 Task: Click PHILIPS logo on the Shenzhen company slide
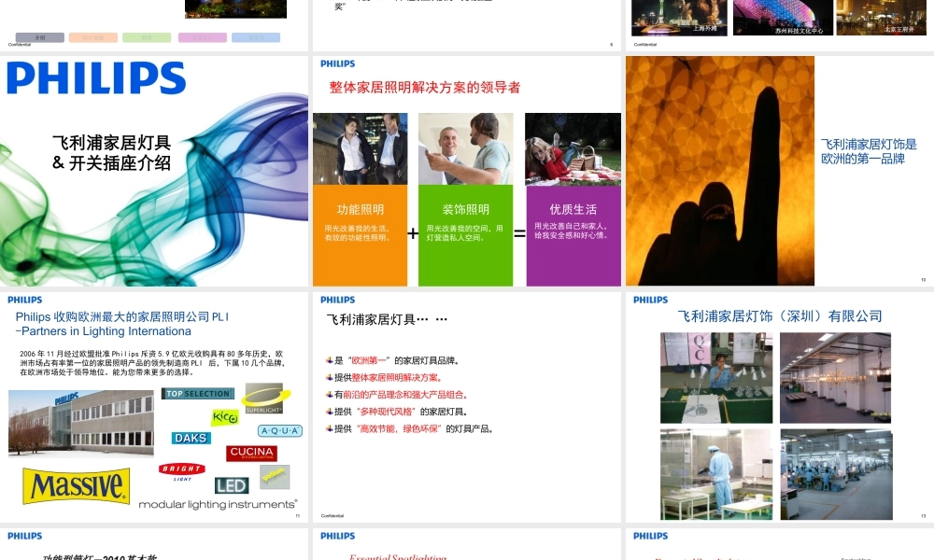pos(650,300)
